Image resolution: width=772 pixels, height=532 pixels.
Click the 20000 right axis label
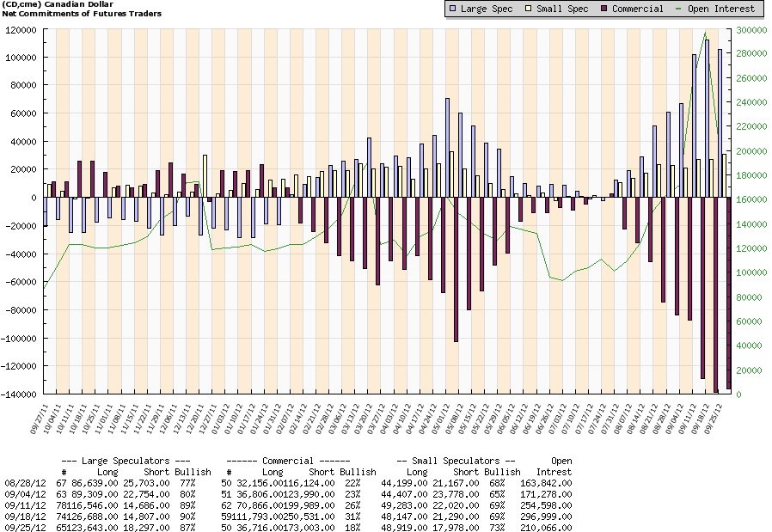[x=749, y=370]
